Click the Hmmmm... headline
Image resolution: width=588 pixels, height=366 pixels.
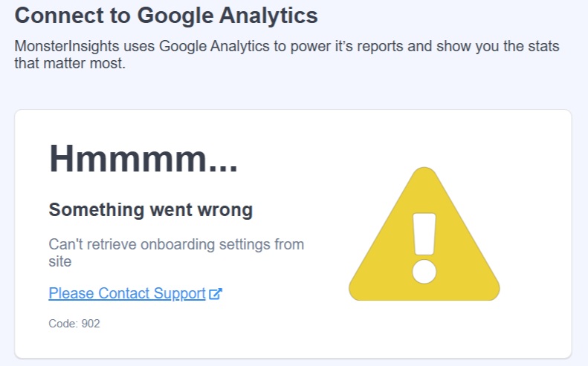tap(143, 158)
